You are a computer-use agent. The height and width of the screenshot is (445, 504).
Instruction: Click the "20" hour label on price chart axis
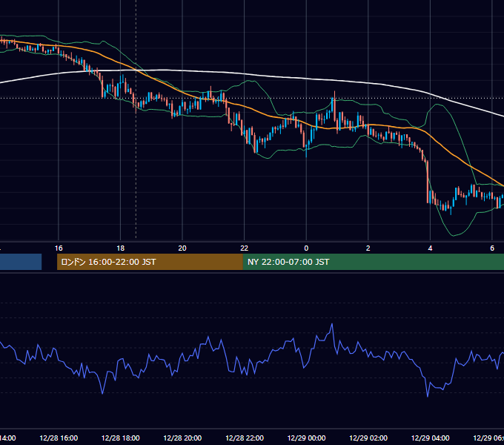tap(182, 248)
